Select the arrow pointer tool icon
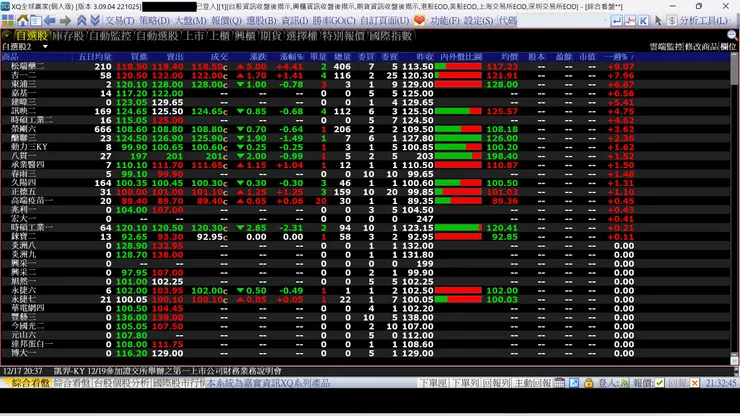Viewport: 740px width, 416px height. click(x=658, y=21)
